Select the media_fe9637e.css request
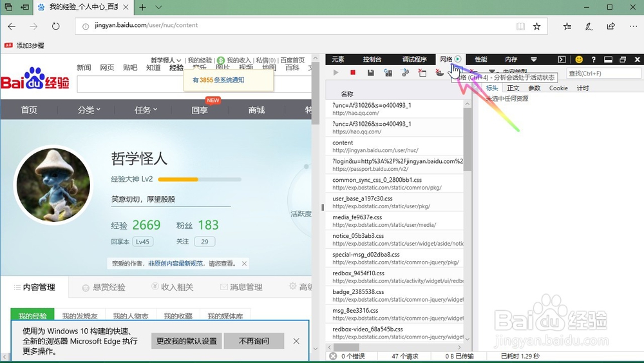The image size is (644, 363). (395, 221)
